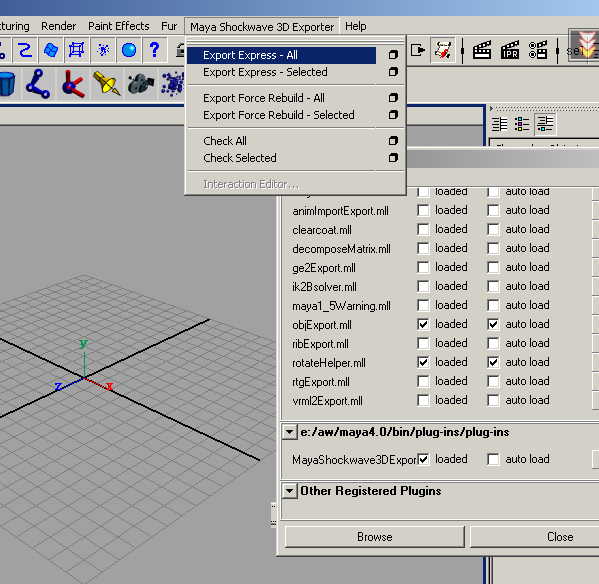
Task: Click the small arrow on dotted panel handle
Action: point(491,108)
